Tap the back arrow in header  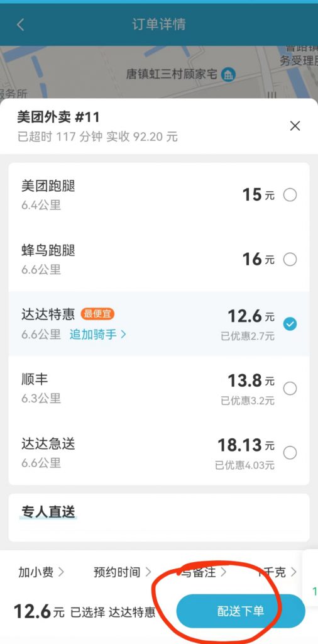click(x=20, y=25)
